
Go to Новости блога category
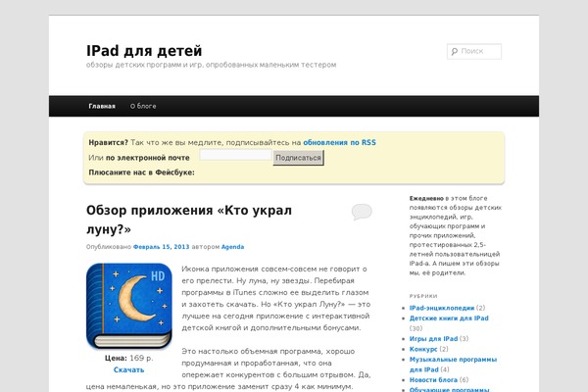(434, 379)
